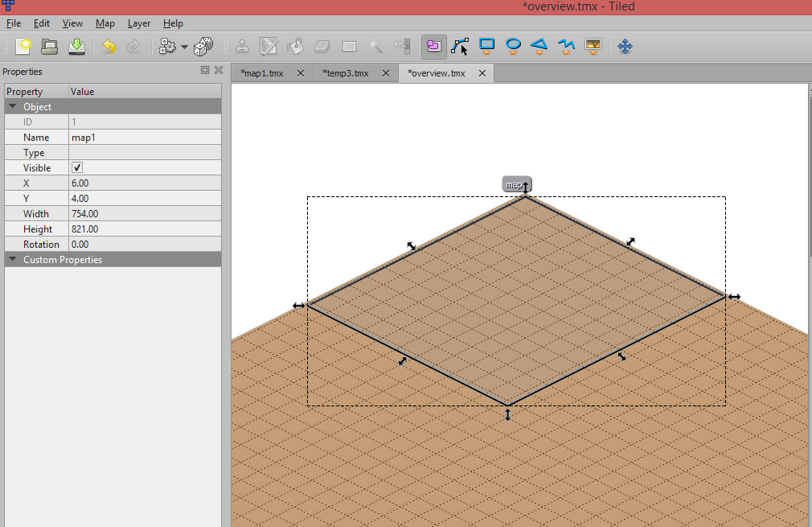Screen dimensions: 812x527
Task: Click the New map icon
Action: point(23,47)
